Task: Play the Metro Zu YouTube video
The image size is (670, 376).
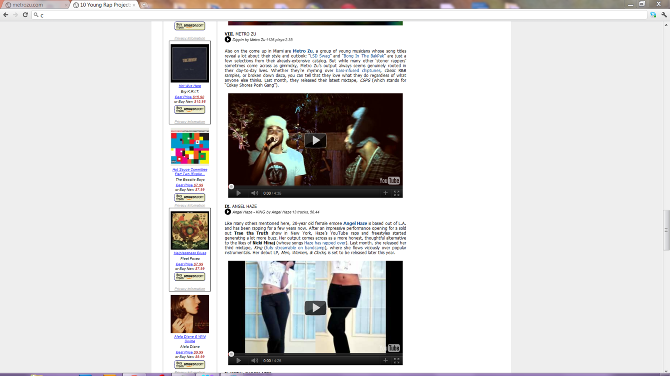Action: coord(315,140)
